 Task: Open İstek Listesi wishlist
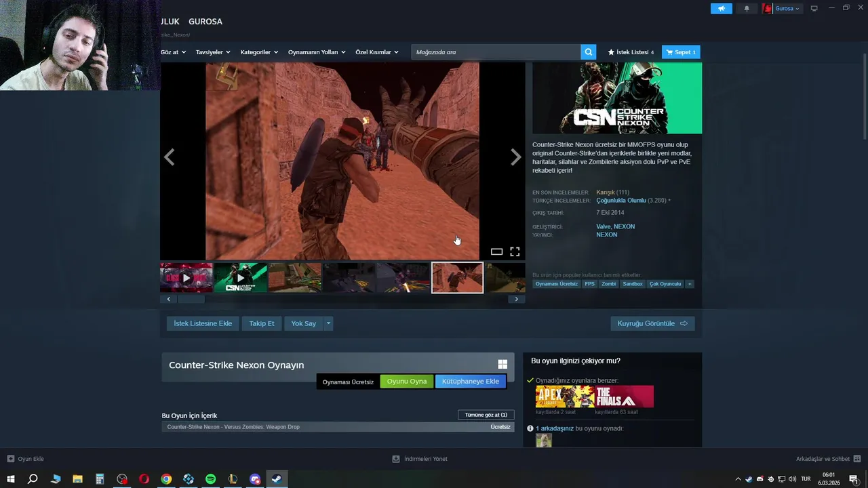click(631, 52)
